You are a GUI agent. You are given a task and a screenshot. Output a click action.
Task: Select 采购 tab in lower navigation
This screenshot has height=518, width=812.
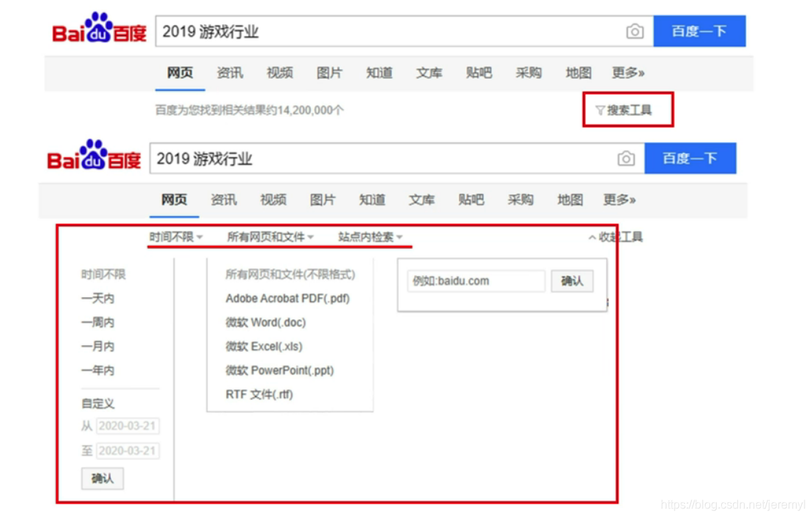tap(520, 200)
